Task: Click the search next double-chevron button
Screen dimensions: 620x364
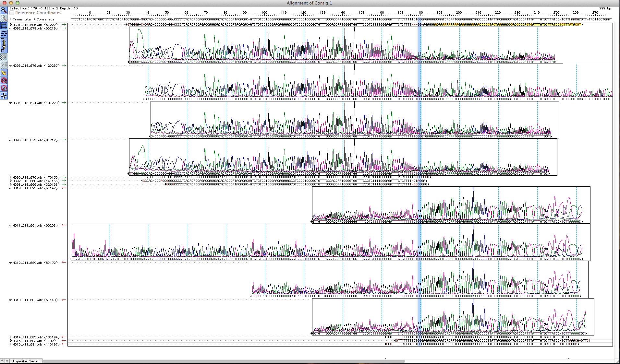Action: [7, 361]
